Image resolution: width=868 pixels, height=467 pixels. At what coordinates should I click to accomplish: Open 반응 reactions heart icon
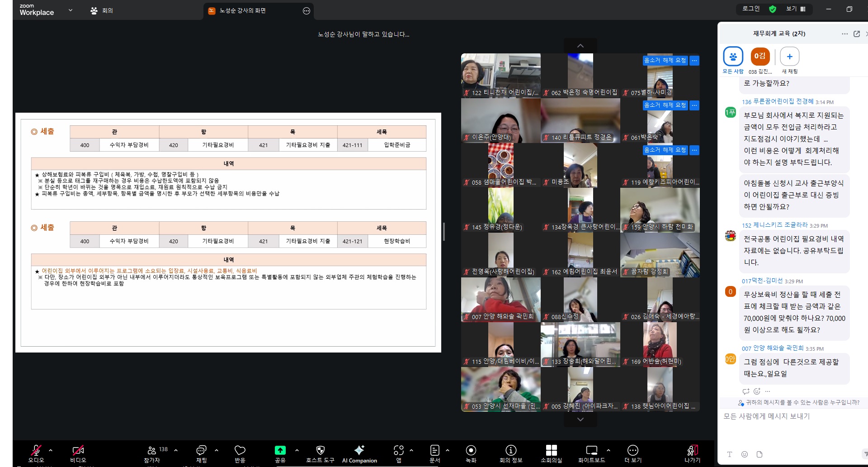[240, 450]
